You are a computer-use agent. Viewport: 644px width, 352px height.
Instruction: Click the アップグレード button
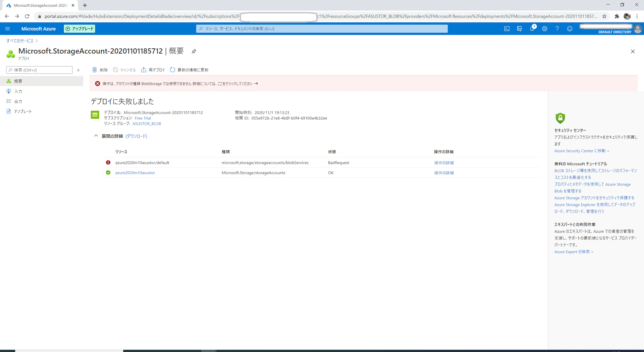click(x=79, y=29)
